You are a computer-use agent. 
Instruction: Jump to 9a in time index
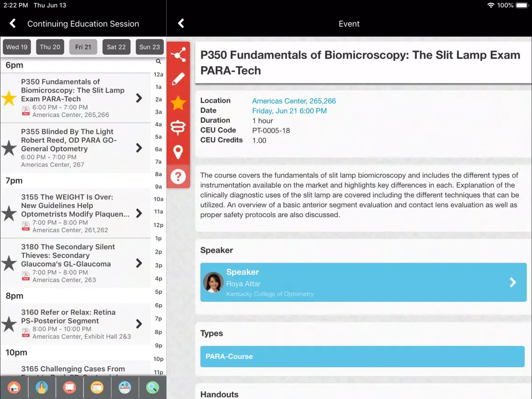[158, 186]
